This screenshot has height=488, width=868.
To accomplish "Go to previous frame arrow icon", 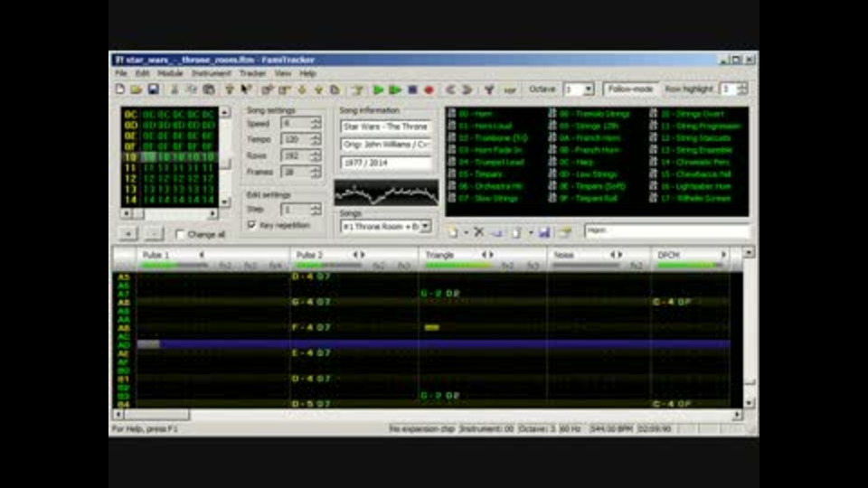I will (450, 89).
